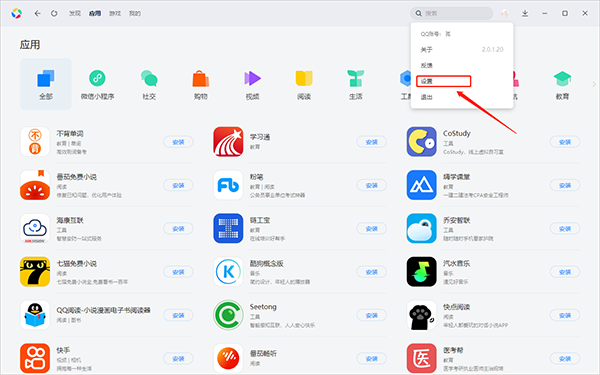Open the QQ阅读 app icon
Viewport: 600px width, 375px height.
[x=35, y=315]
